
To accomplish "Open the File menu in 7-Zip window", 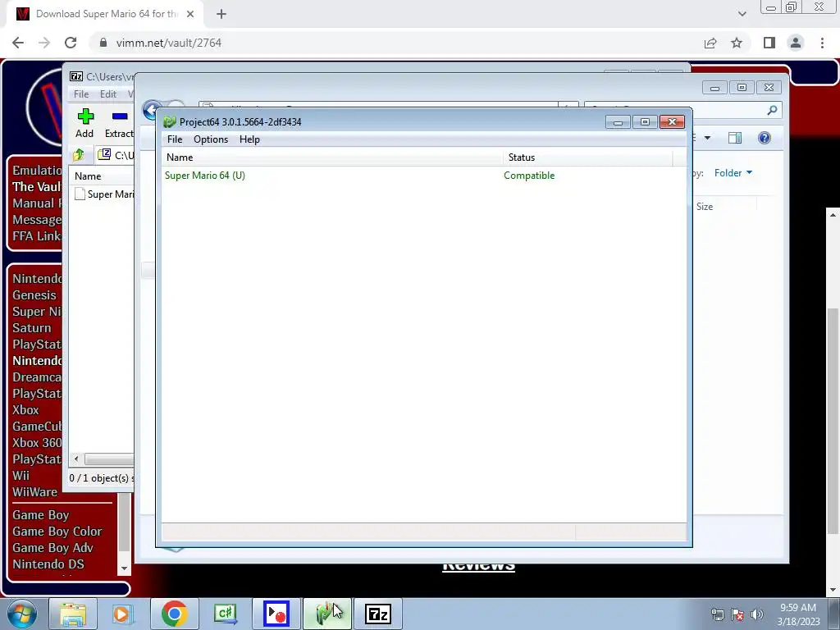I will click(81, 94).
